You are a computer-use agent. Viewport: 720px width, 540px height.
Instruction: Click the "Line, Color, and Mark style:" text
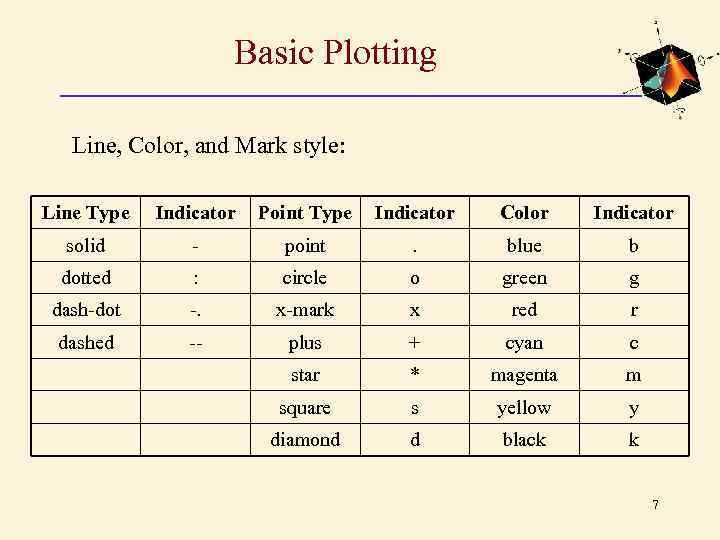click(209, 146)
